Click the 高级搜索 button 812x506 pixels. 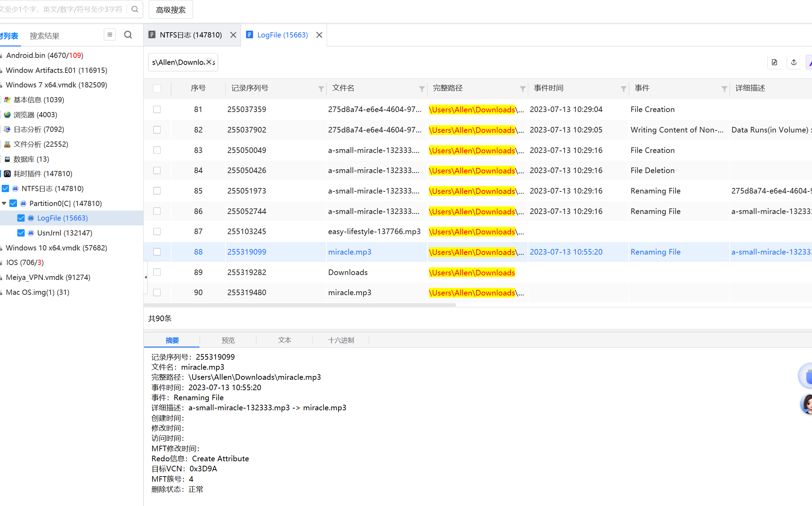pos(171,10)
